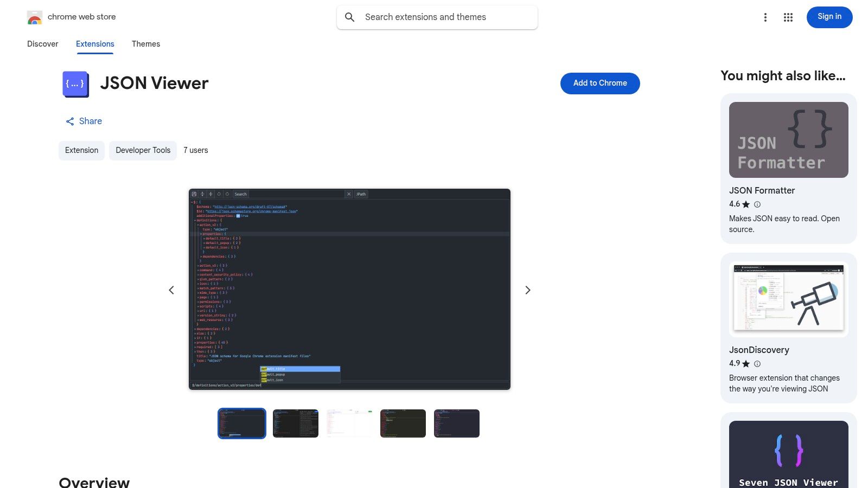Switch to the Themes tab
868x488 pixels.
(x=145, y=44)
